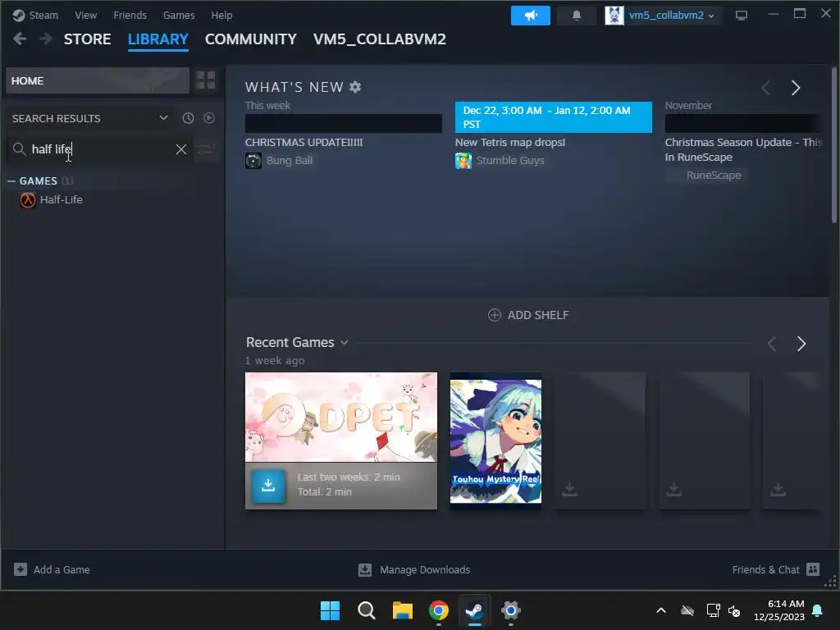Click the vm5_collabvm2 avatar picture

pyautogui.click(x=614, y=15)
